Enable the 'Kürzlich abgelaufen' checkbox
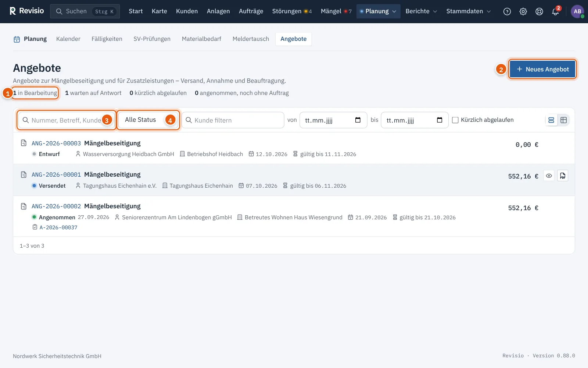 tap(455, 120)
